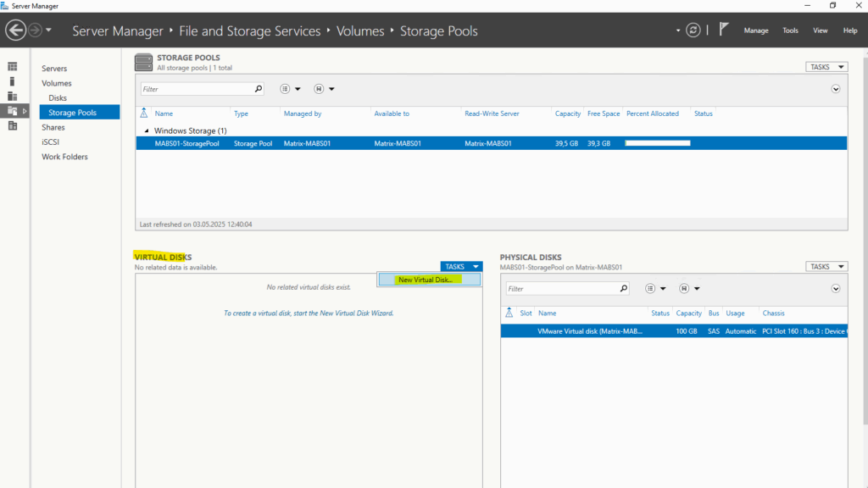Screen dimensions: 868x488
Task: Click the Percent Allocated bar of MABS01-StoragePool
Action: (x=658, y=144)
